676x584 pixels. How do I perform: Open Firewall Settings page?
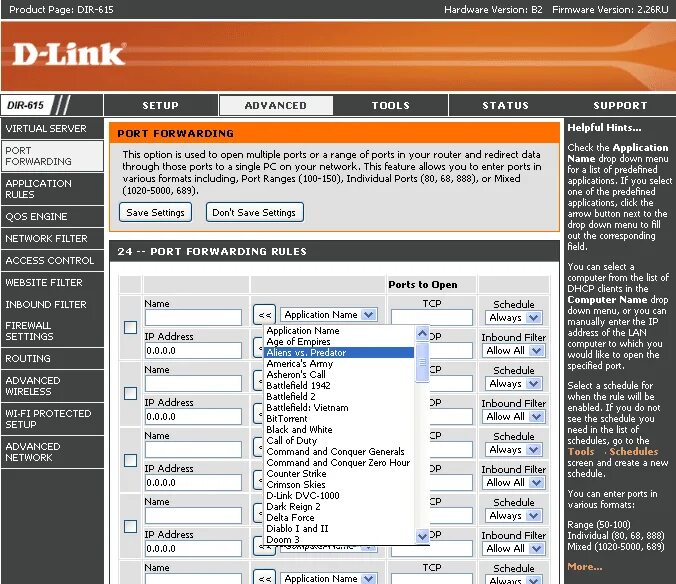tap(52, 331)
